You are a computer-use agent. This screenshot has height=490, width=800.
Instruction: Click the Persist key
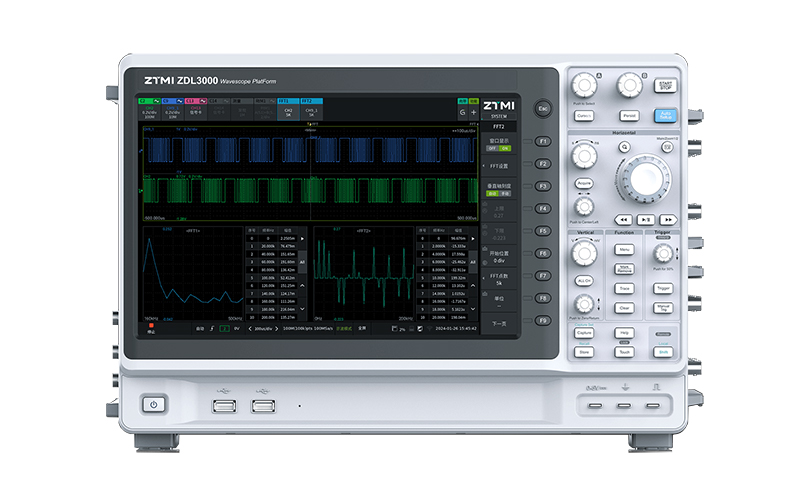click(629, 116)
